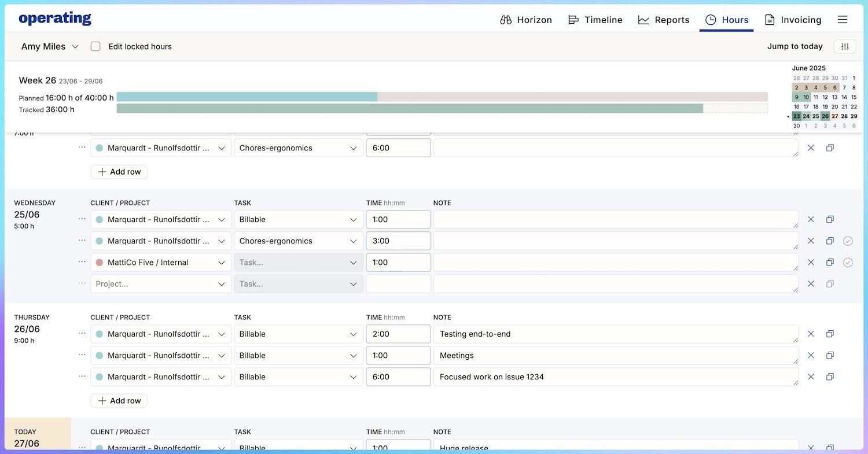Duplicate Wednesday's first Billable row
This screenshot has width=868, height=454.
click(830, 220)
